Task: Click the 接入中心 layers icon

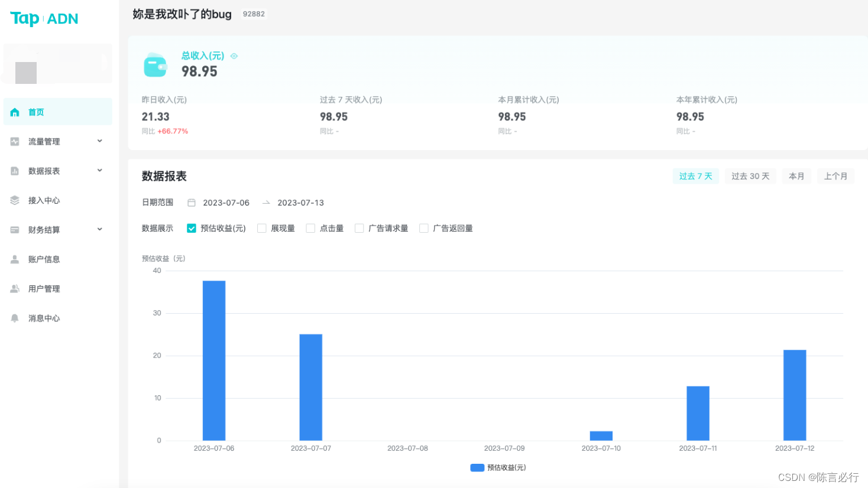Action: (x=15, y=200)
